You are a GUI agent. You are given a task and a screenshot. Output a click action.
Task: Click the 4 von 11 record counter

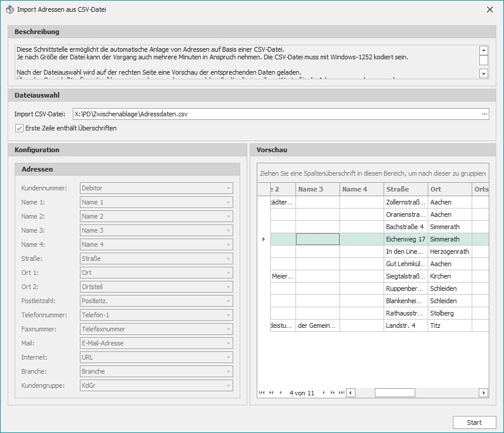[302, 392]
